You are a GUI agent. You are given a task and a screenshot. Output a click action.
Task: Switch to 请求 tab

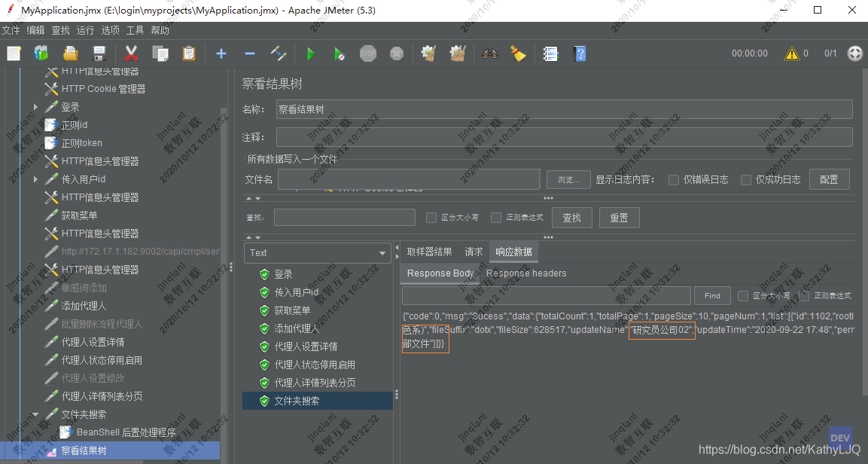474,252
